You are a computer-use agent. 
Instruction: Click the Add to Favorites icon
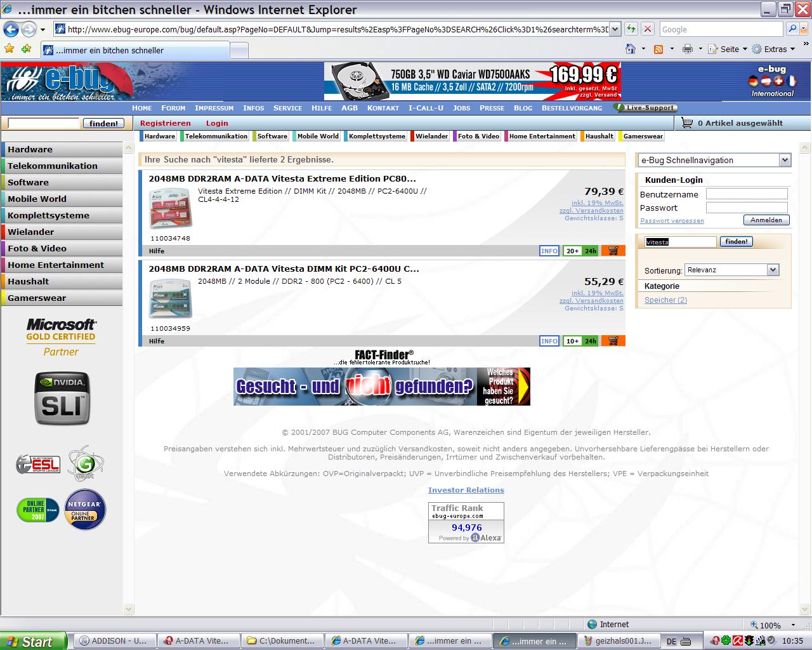click(x=26, y=49)
